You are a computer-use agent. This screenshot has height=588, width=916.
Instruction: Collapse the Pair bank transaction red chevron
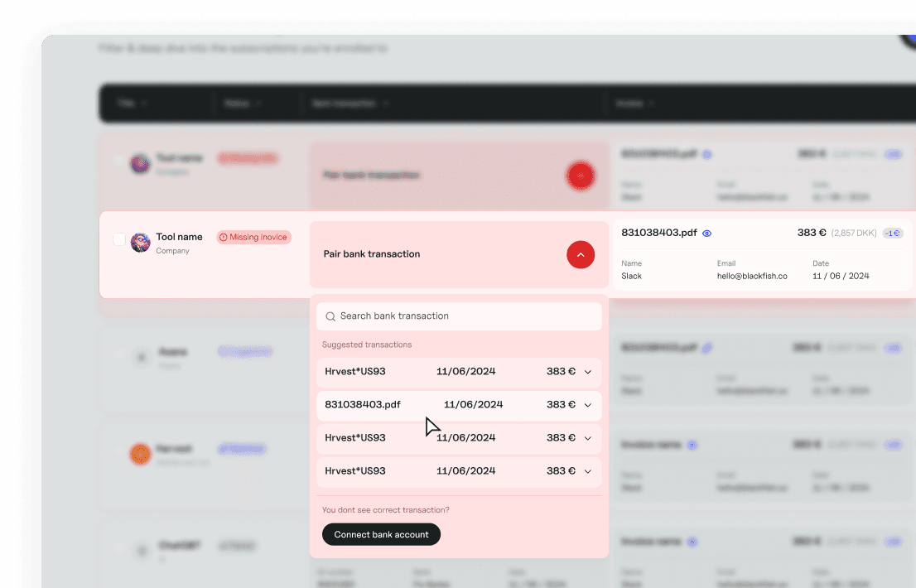coord(581,254)
